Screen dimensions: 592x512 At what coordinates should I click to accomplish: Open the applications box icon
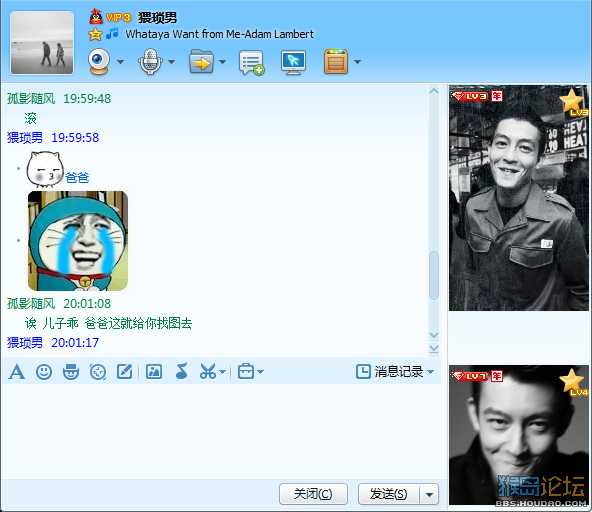click(x=336, y=62)
